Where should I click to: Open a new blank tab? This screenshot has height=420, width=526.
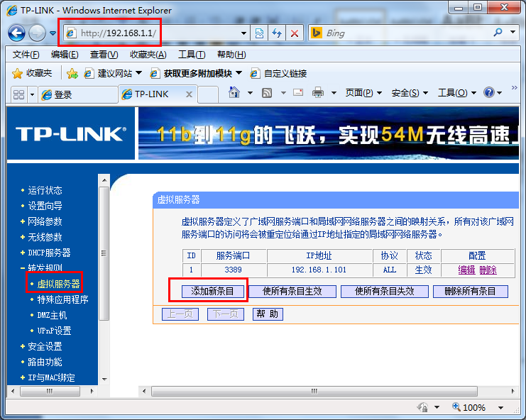pyautogui.click(x=208, y=94)
